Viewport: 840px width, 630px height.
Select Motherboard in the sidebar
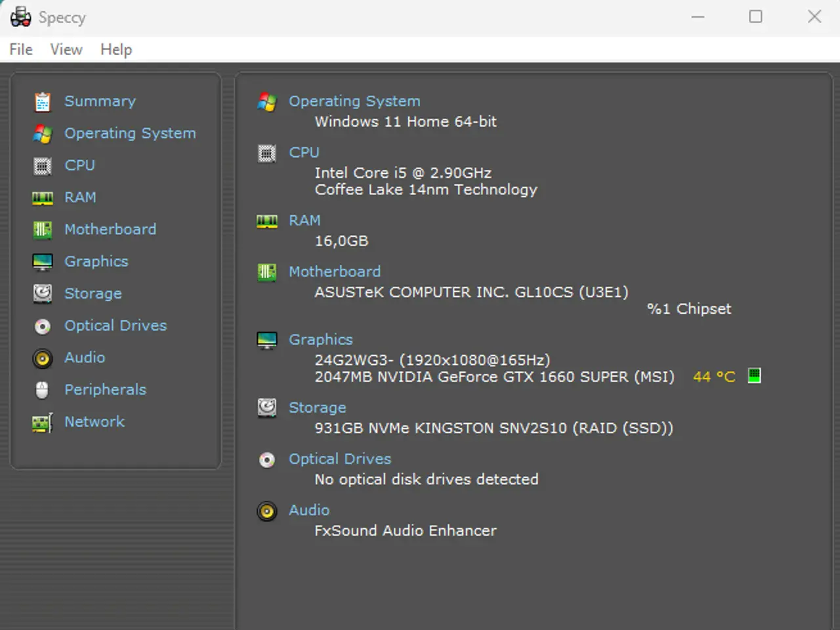110,230
